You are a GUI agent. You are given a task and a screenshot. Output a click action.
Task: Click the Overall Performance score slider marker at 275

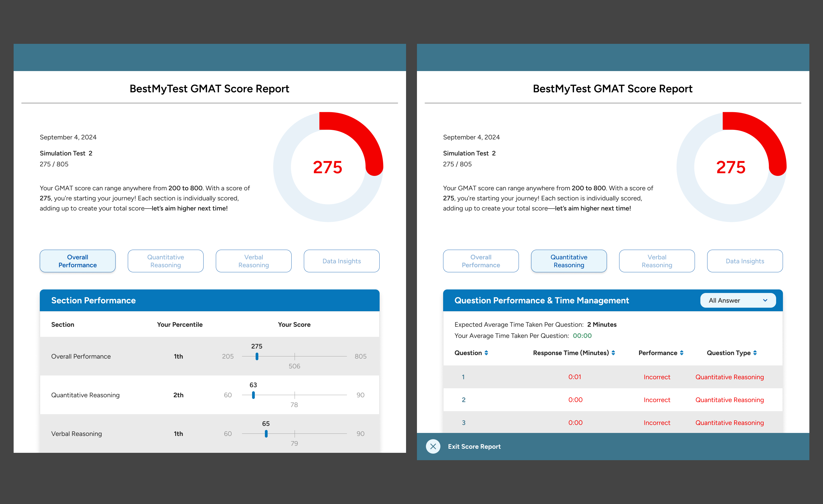[x=257, y=356]
